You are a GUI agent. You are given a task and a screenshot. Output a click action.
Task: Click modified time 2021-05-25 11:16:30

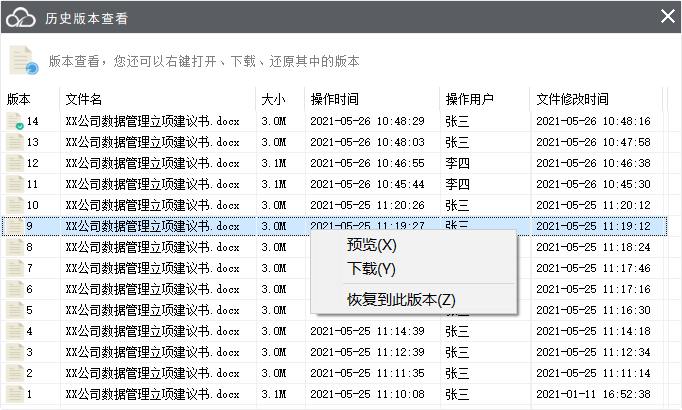[x=593, y=310]
